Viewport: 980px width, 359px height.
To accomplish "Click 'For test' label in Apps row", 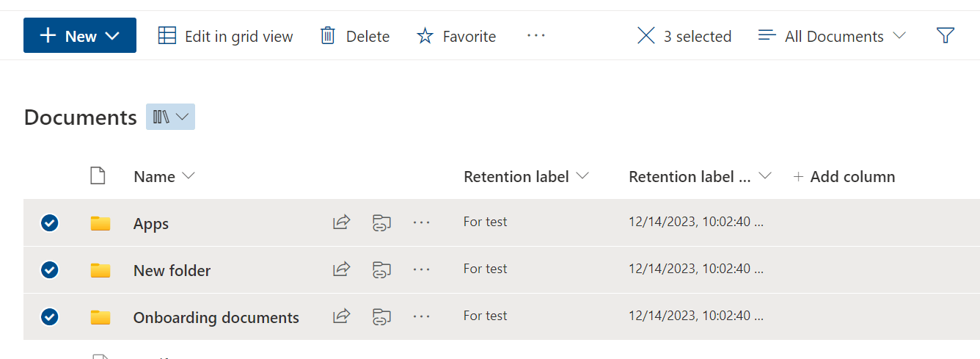I will 486,222.
